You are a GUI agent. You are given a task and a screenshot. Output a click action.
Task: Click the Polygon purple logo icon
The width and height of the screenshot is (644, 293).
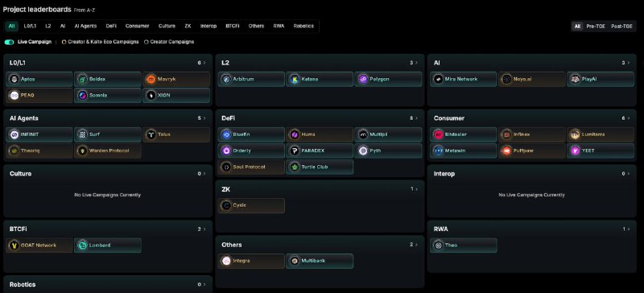click(363, 79)
